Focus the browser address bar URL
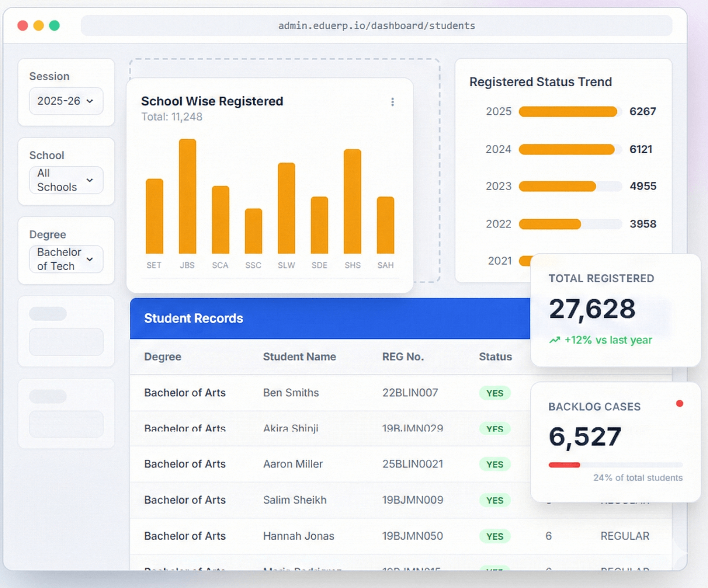The height and width of the screenshot is (588, 708). 376,25
